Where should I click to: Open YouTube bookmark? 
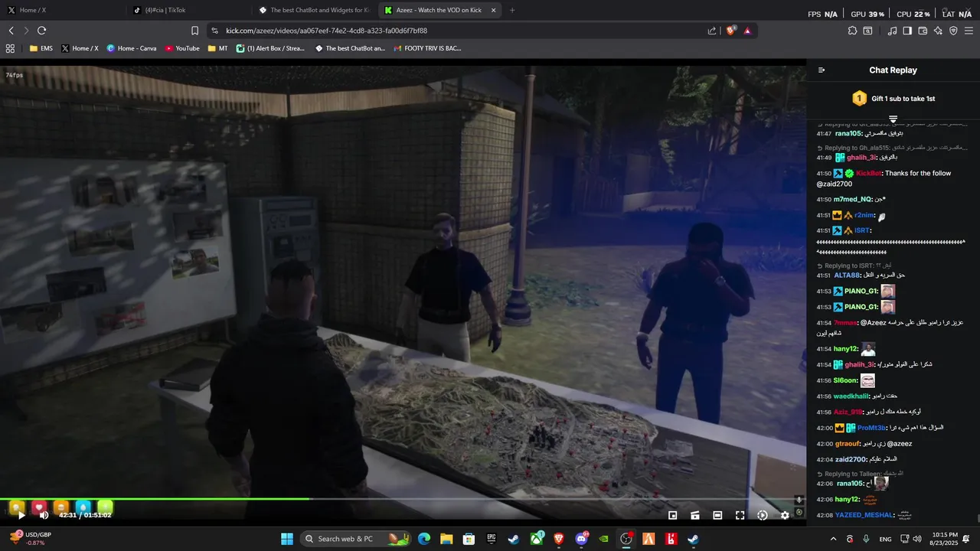point(182,48)
